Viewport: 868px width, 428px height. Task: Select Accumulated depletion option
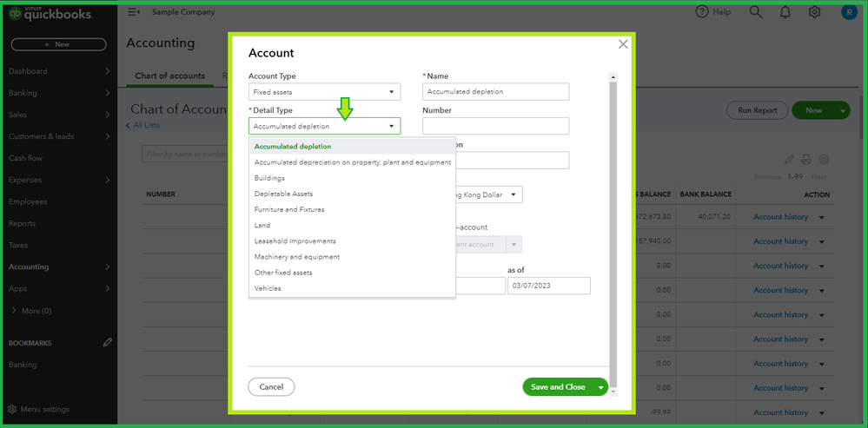pyautogui.click(x=353, y=147)
